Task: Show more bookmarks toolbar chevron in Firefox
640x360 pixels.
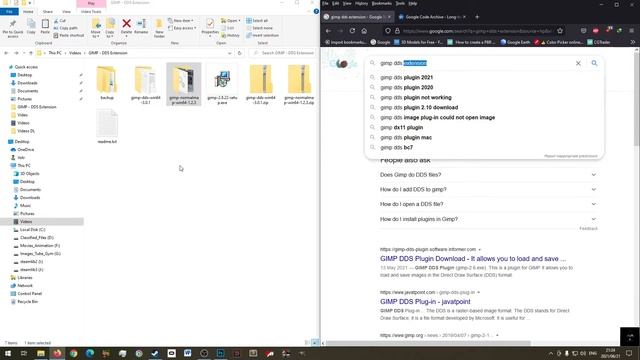Action: [633, 42]
